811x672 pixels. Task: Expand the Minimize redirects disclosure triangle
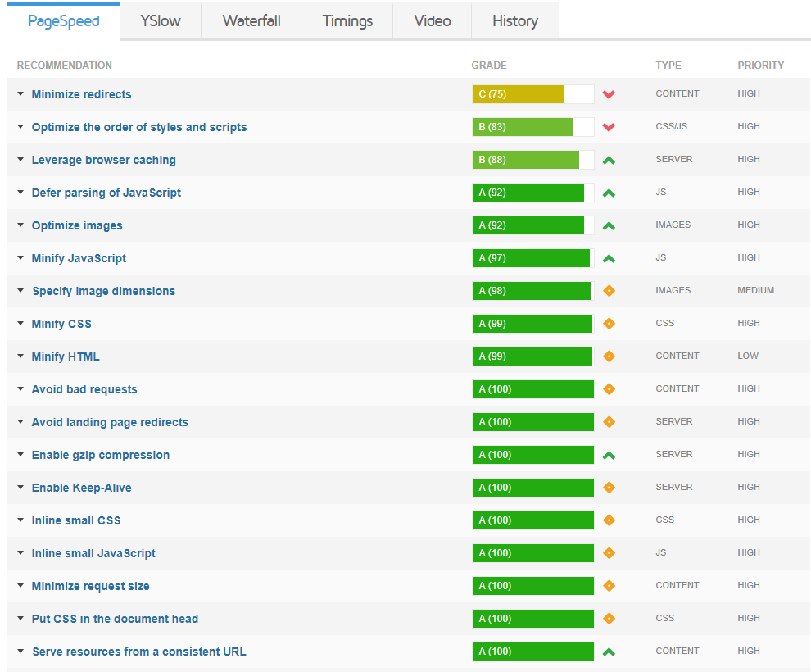point(21,94)
